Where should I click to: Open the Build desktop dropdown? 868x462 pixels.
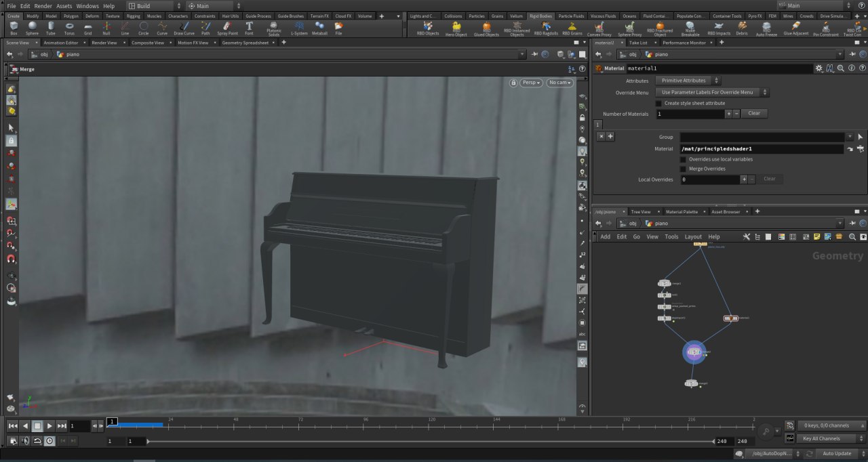pyautogui.click(x=155, y=6)
